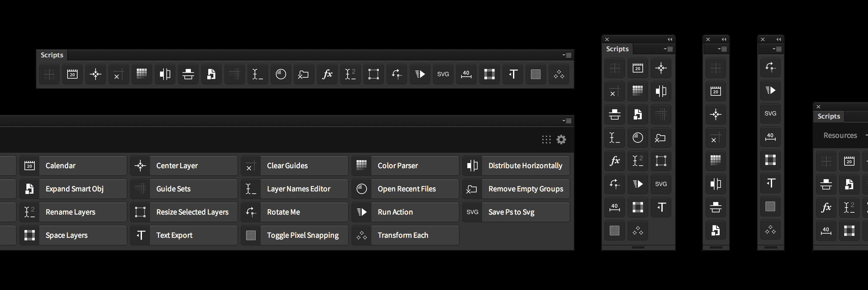Click the Rename Layers list button
Image resolution: width=868 pixels, height=290 pixels.
pos(73,212)
